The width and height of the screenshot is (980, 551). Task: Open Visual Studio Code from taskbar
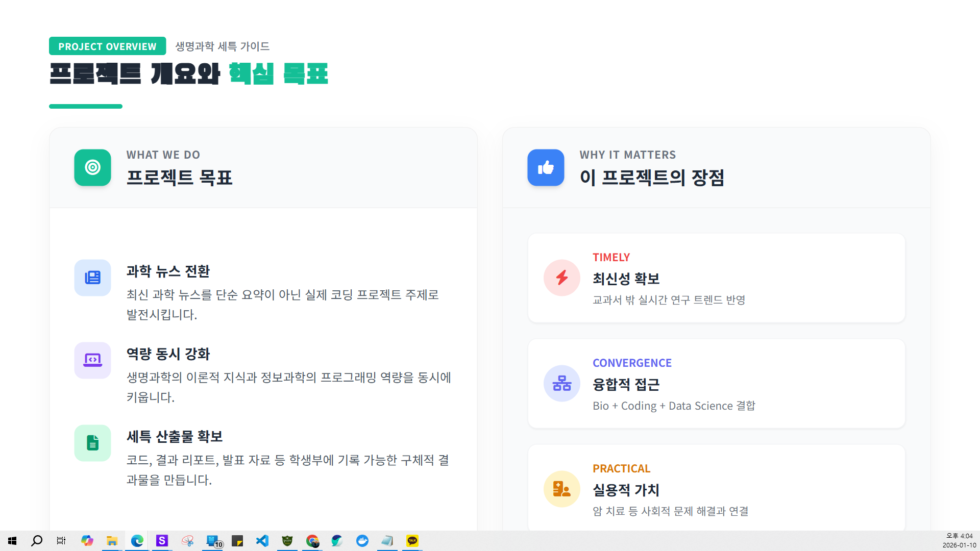coord(262,541)
